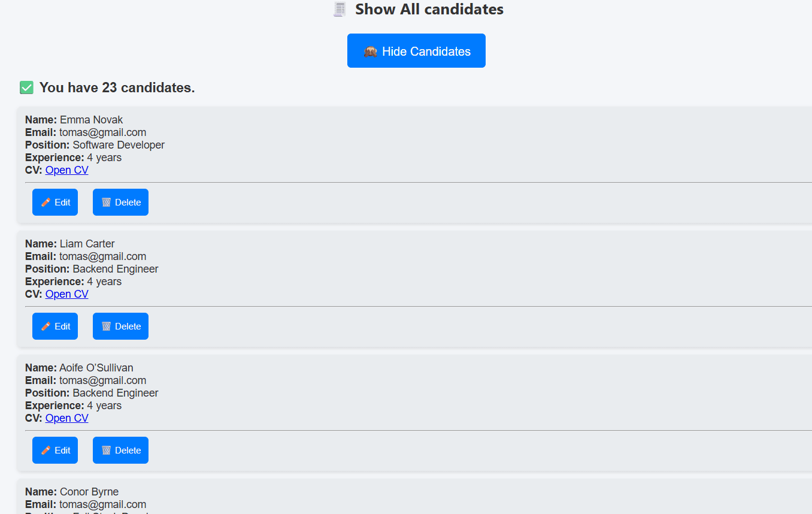Click the pencil icon for Emma Novak
Viewport: 812px width, 514px height.
[46, 202]
